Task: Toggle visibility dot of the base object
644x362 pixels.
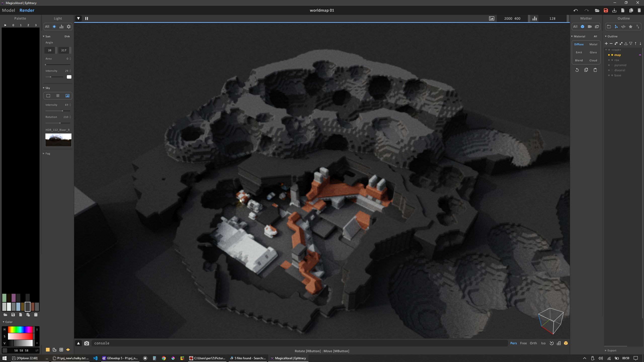Action: pyautogui.click(x=612, y=75)
